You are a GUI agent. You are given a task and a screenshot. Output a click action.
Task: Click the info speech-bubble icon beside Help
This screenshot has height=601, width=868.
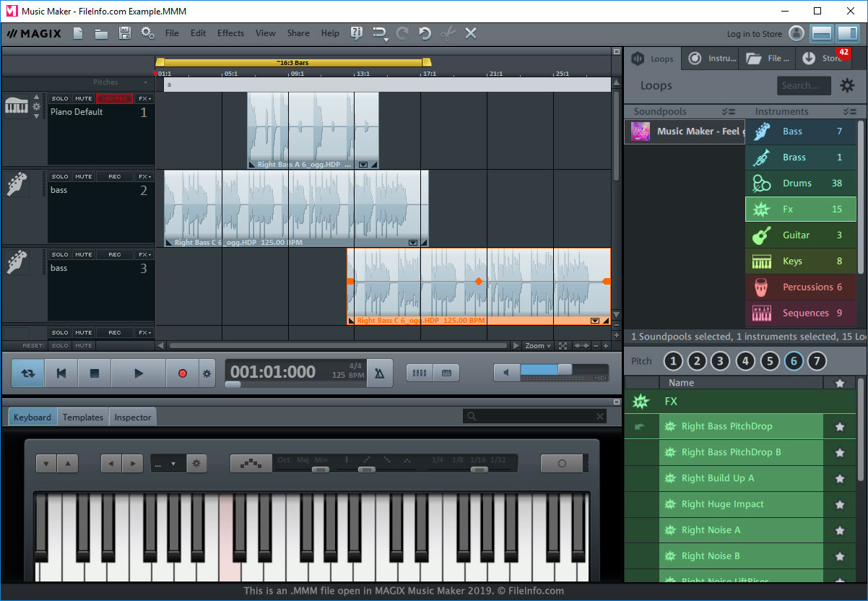(x=356, y=33)
